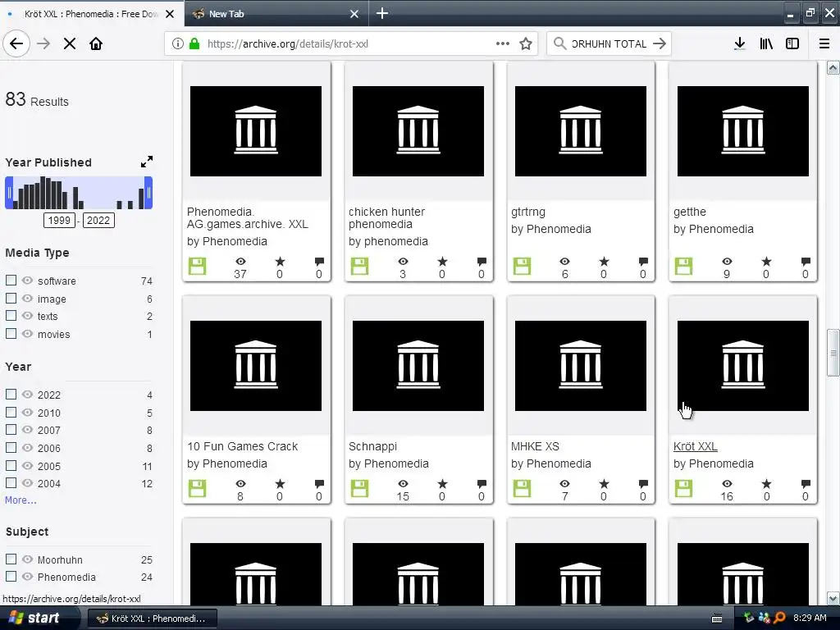This screenshot has height=630, width=840.
Task: Toggle the sidebar view
Action: coord(792,44)
